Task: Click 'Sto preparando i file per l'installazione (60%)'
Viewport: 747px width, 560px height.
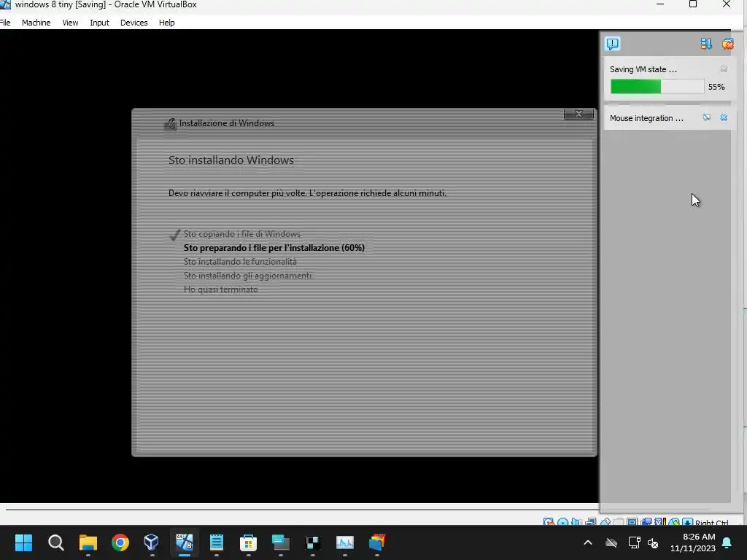Action: (274, 248)
